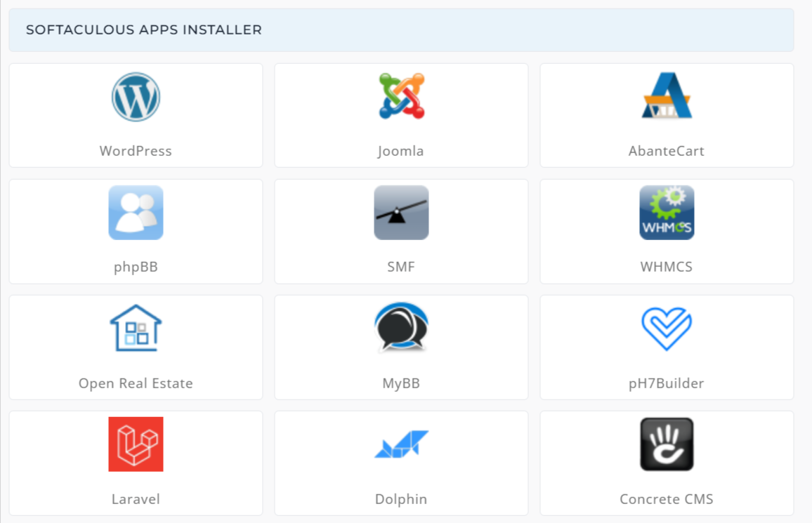Image resolution: width=812 pixels, height=523 pixels.
Task: Click the pH7Builder name label
Action: coord(667,383)
